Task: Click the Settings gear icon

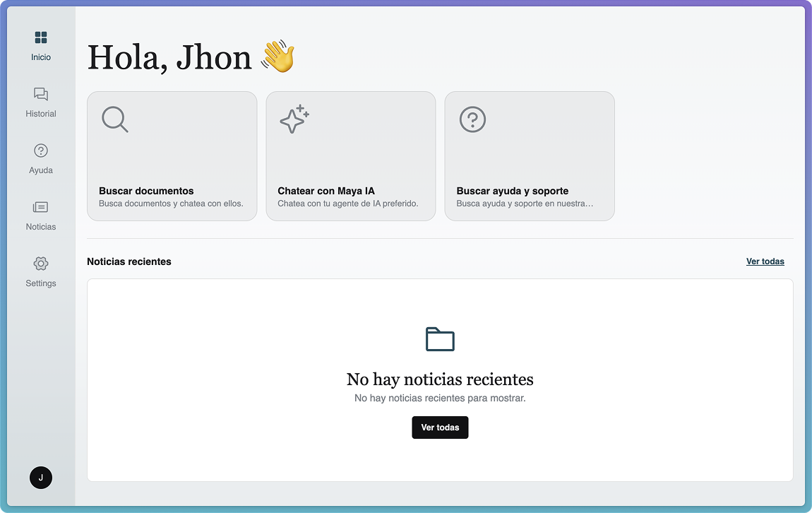Action: [40, 263]
